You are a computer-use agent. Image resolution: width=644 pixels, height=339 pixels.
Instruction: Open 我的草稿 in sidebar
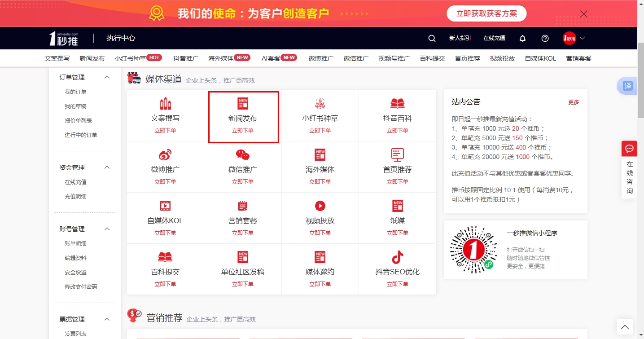pyautogui.click(x=75, y=106)
